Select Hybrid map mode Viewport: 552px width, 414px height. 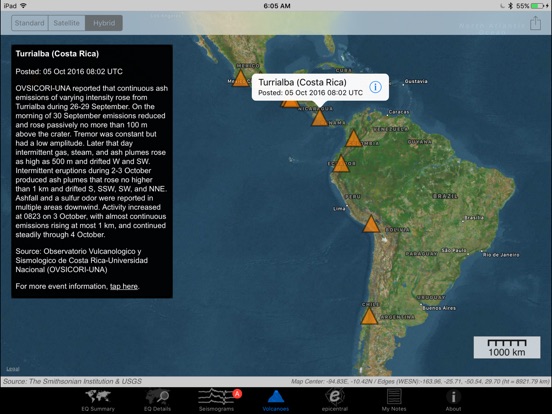pos(104,23)
